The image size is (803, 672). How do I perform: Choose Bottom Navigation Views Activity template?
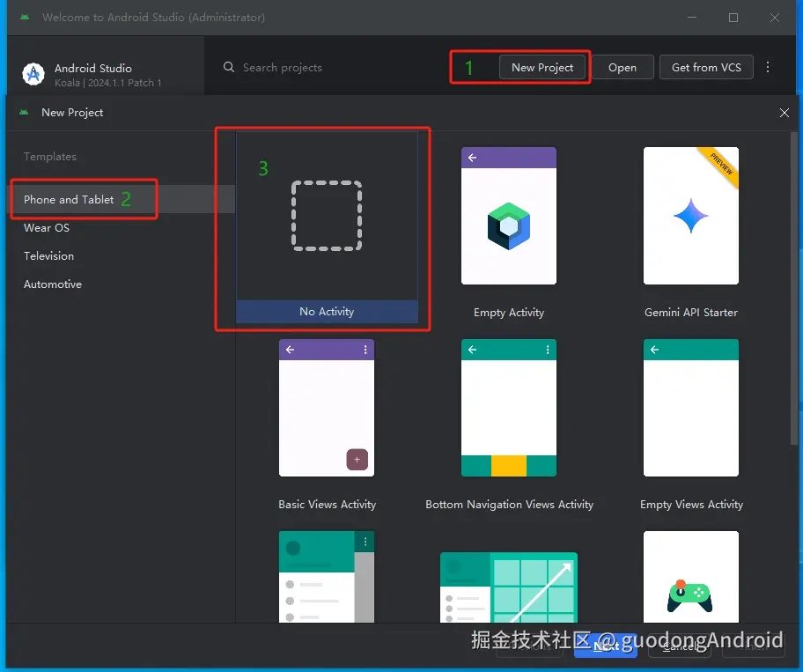tap(509, 408)
